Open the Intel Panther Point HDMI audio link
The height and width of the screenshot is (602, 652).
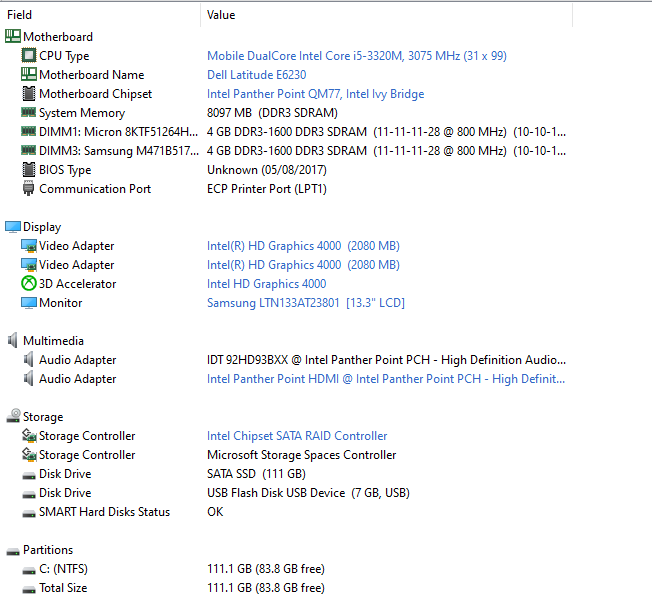(x=386, y=379)
